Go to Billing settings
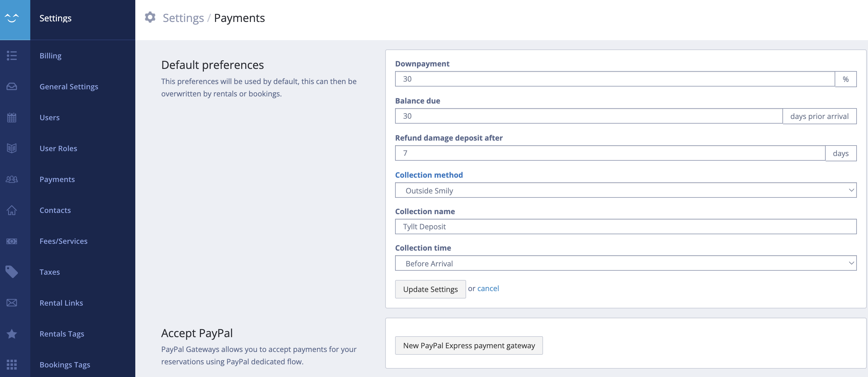 tap(50, 55)
